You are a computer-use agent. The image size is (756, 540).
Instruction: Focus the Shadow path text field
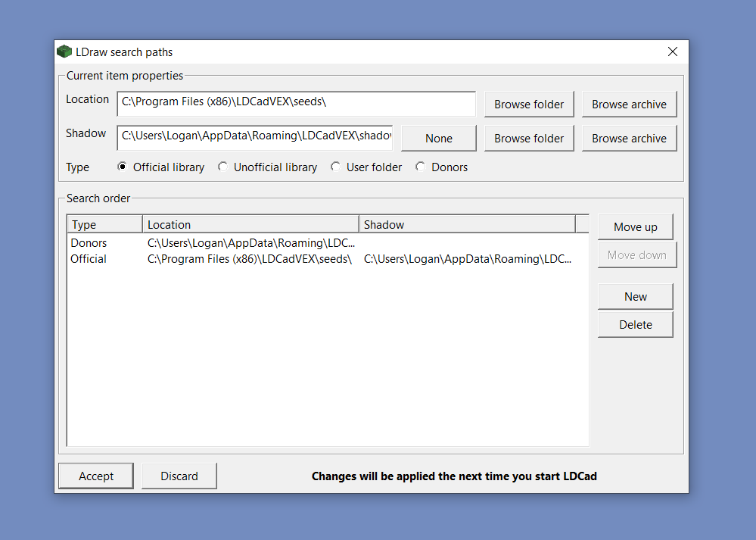255,138
